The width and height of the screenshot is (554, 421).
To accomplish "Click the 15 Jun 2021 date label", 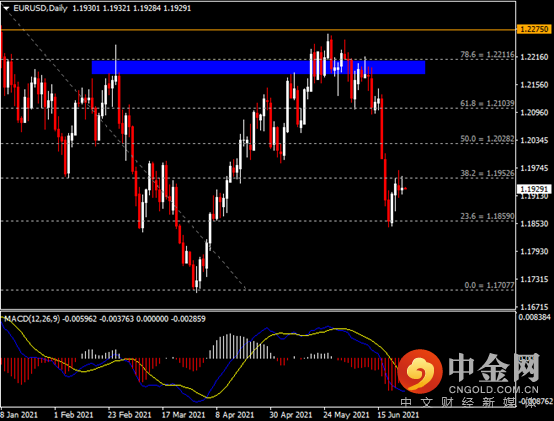I will click(x=398, y=415).
